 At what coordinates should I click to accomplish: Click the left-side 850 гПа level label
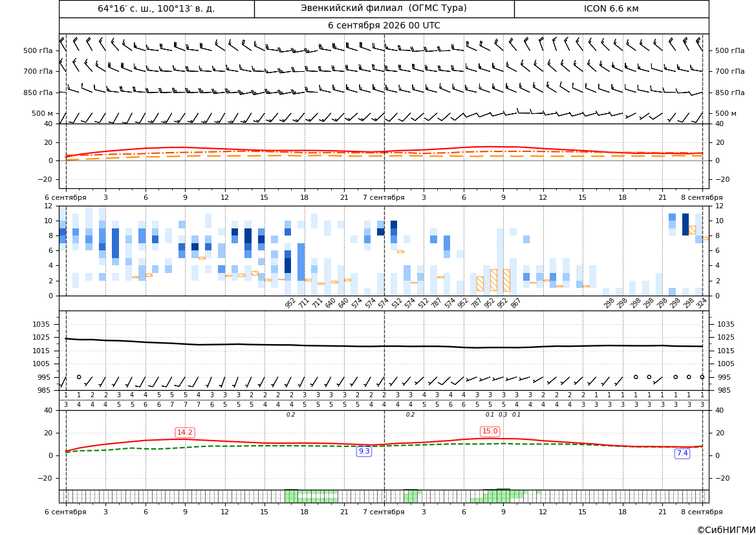pos(38,93)
